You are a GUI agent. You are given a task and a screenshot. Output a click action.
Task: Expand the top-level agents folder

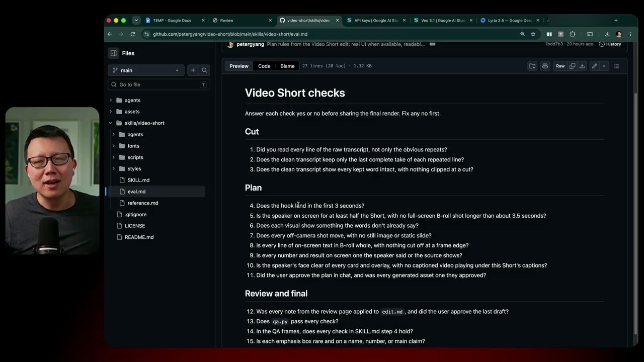[x=111, y=100]
